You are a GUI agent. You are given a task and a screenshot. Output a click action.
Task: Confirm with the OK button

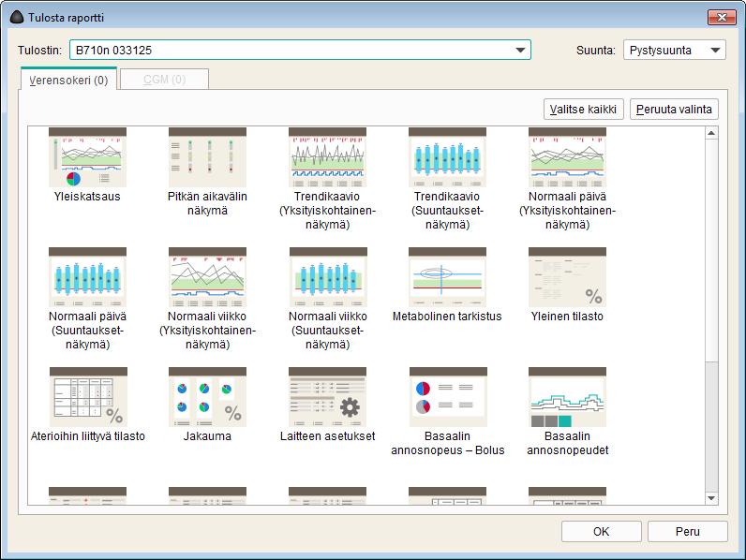[x=602, y=532]
